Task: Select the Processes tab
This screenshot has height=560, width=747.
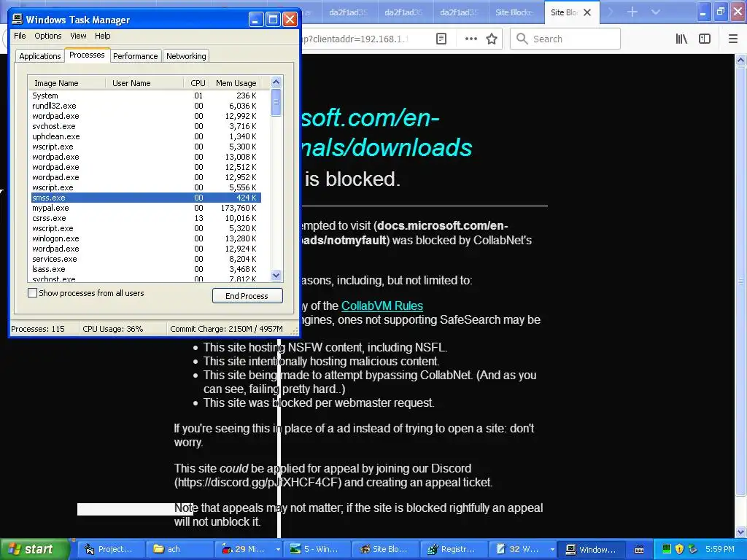Action: [x=87, y=55]
